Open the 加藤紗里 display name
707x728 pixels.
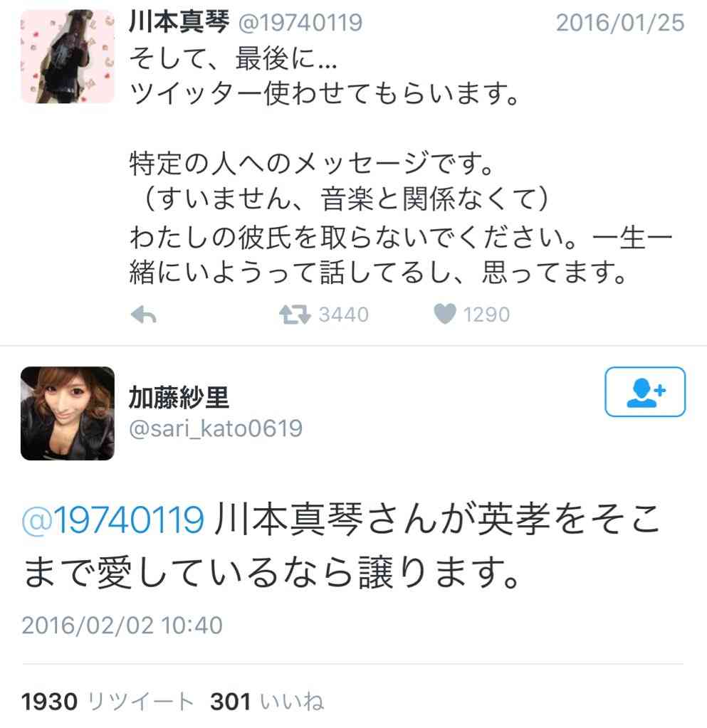pyautogui.click(x=179, y=397)
